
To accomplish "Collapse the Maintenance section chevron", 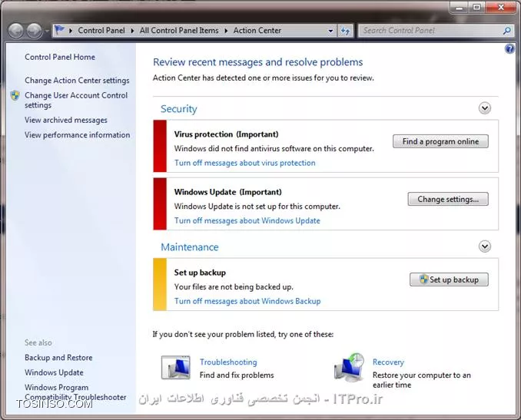I will point(485,246).
